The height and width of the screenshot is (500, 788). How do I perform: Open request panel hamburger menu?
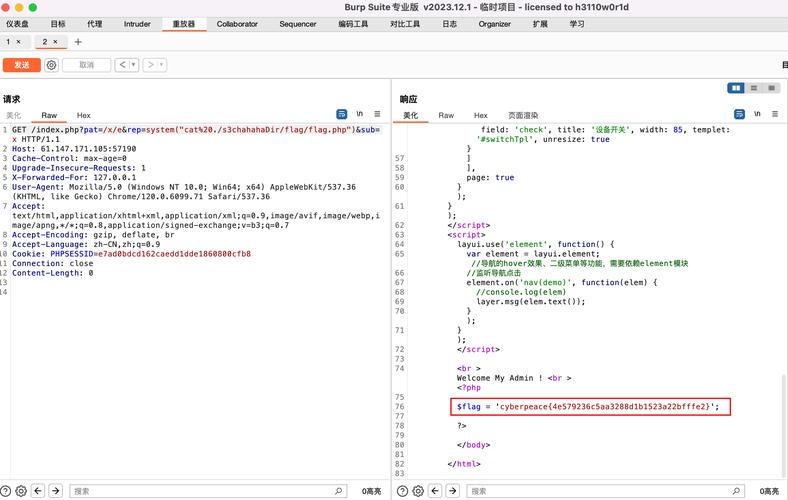click(377, 114)
